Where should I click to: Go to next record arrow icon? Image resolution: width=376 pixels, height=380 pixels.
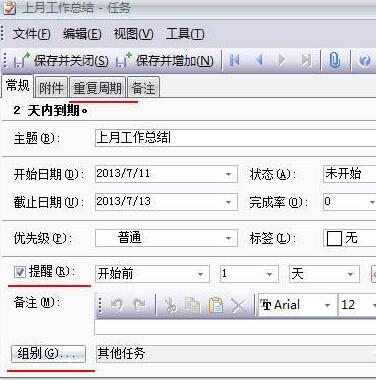click(282, 60)
